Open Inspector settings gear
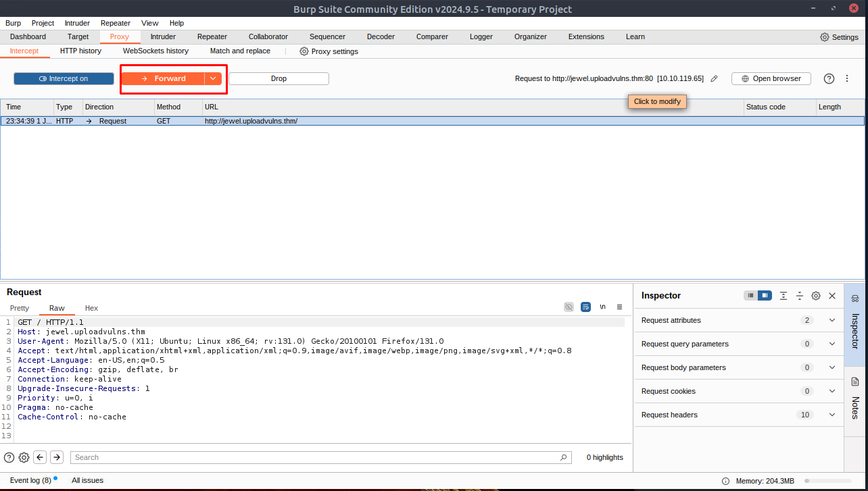The height and width of the screenshot is (491, 868). coord(816,296)
